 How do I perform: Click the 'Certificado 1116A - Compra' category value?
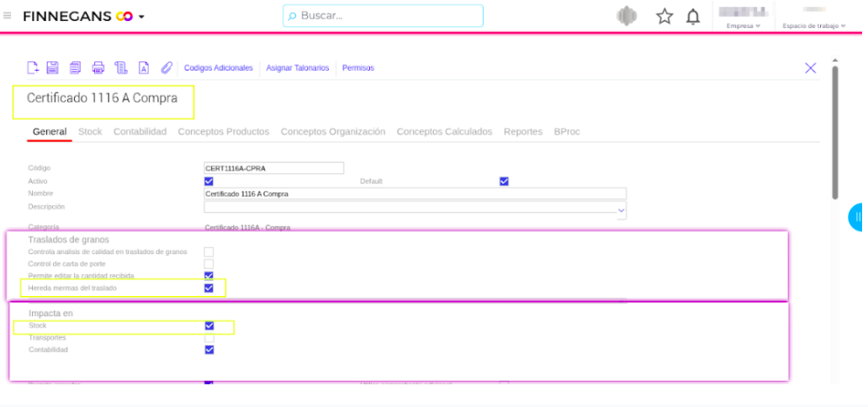pyautogui.click(x=247, y=228)
